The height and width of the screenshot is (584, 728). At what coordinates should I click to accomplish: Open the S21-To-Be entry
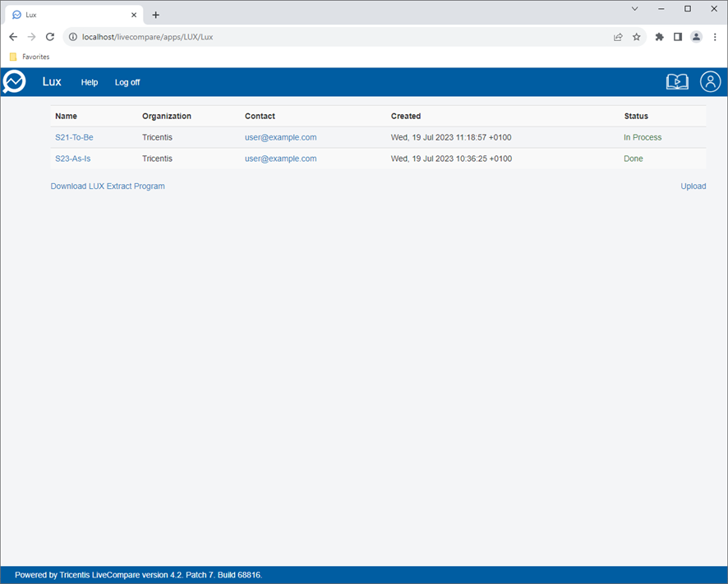74,137
